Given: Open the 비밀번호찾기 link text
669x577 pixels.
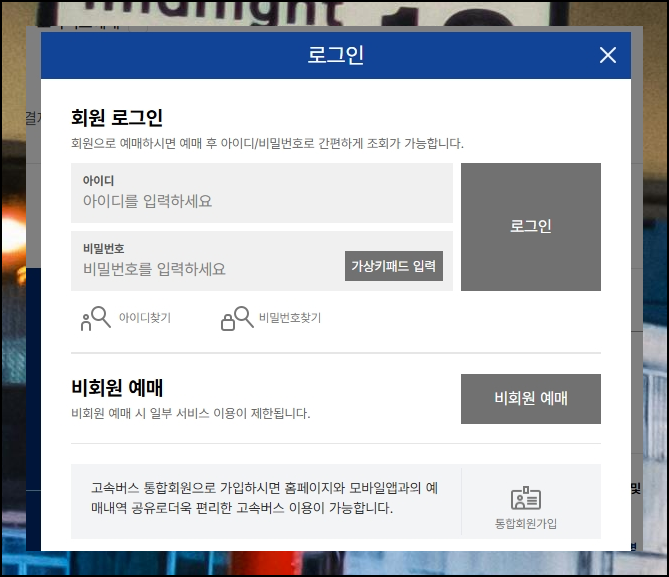Looking at the screenshot, I should pos(290,318).
